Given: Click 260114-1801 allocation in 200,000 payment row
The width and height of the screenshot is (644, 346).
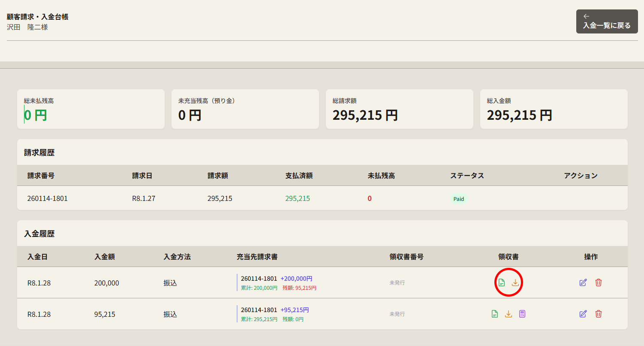Looking at the screenshot, I should point(259,279).
